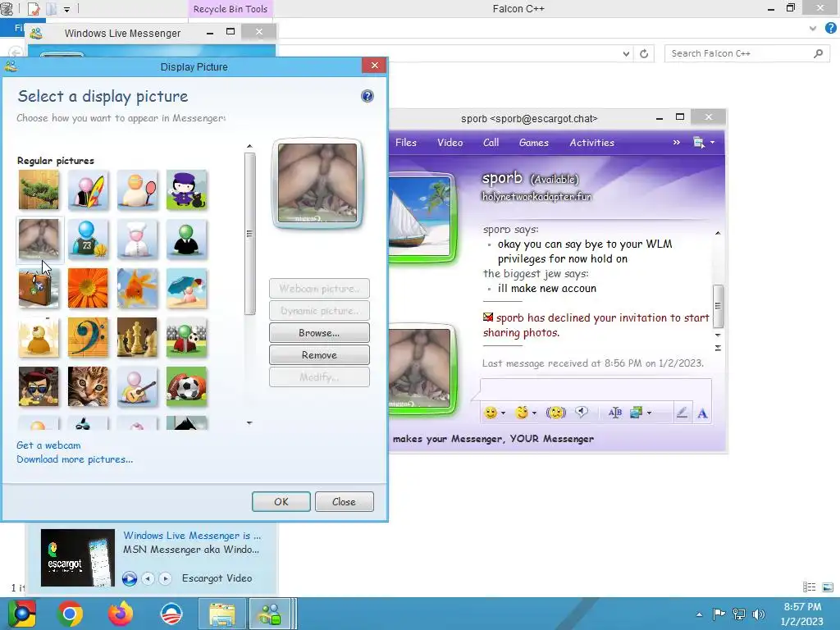Click the Recycle Bin Tools ribbon tab
The width and height of the screenshot is (840, 630).
[x=231, y=9]
